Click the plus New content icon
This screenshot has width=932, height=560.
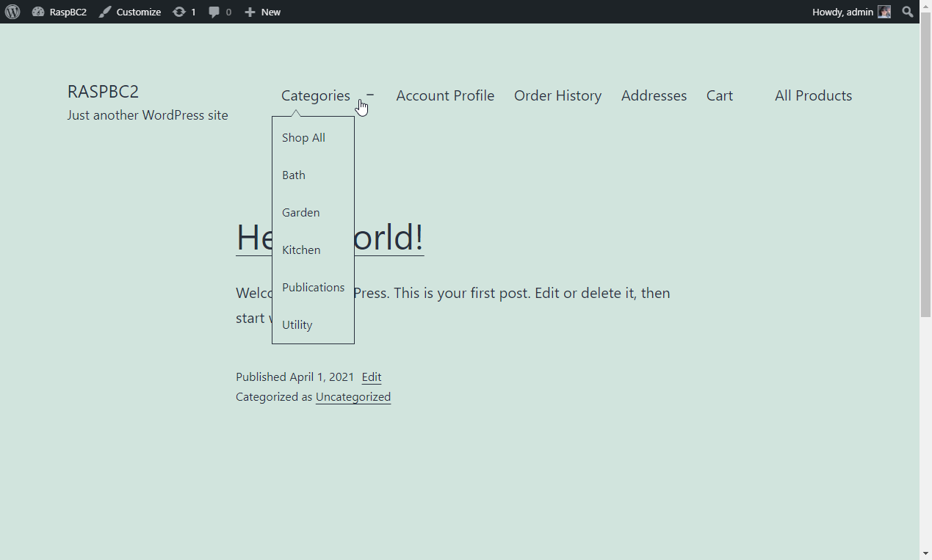pos(250,12)
